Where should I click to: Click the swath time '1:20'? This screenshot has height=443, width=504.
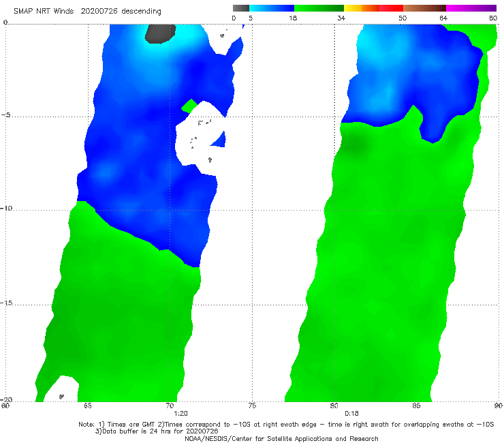180,414
